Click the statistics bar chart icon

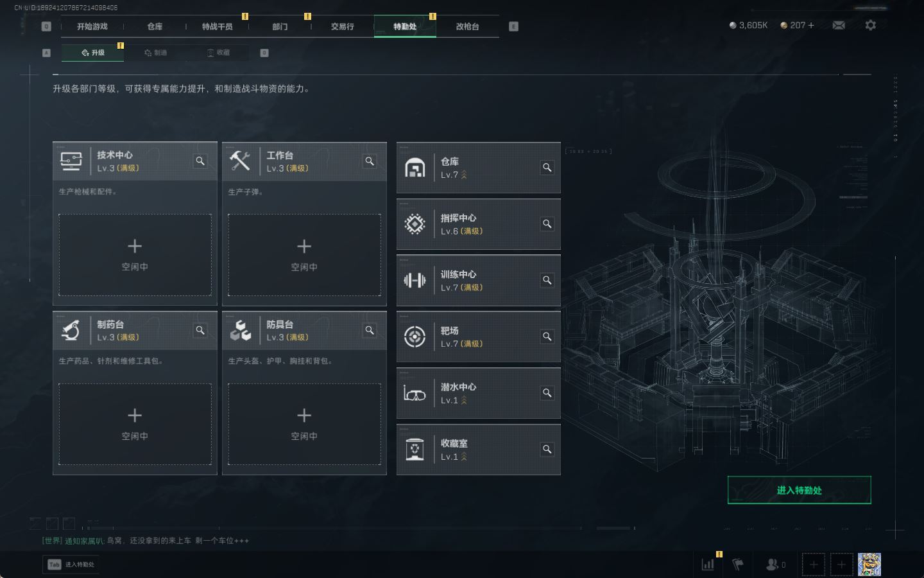[708, 565]
